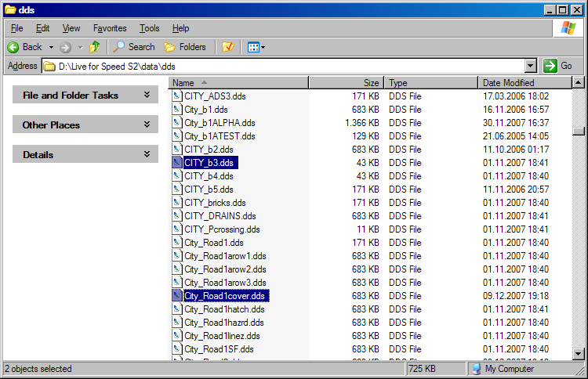Expand File and Folder Tasks panel
This screenshot has height=379, width=588.
click(x=147, y=95)
